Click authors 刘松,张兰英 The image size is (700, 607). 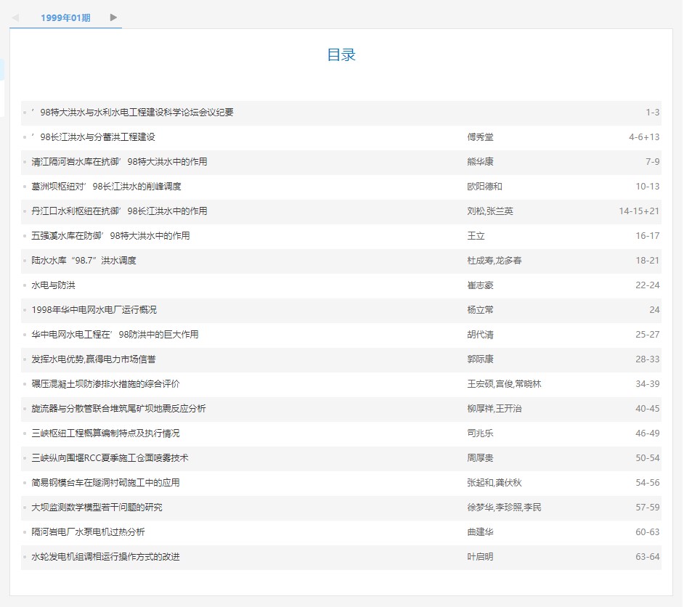pos(490,211)
